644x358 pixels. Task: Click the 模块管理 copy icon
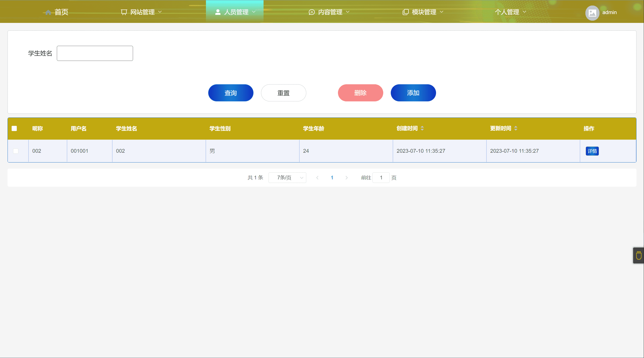pyautogui.click(x=405, y=12)
